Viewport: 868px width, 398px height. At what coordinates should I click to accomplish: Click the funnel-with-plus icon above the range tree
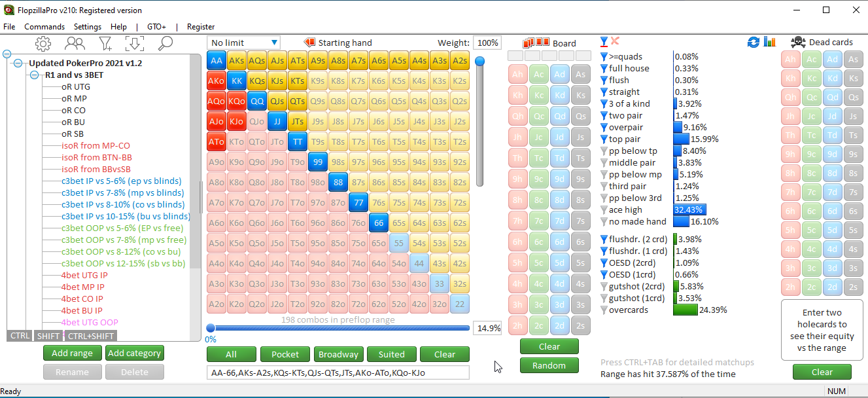click(105, 44)
